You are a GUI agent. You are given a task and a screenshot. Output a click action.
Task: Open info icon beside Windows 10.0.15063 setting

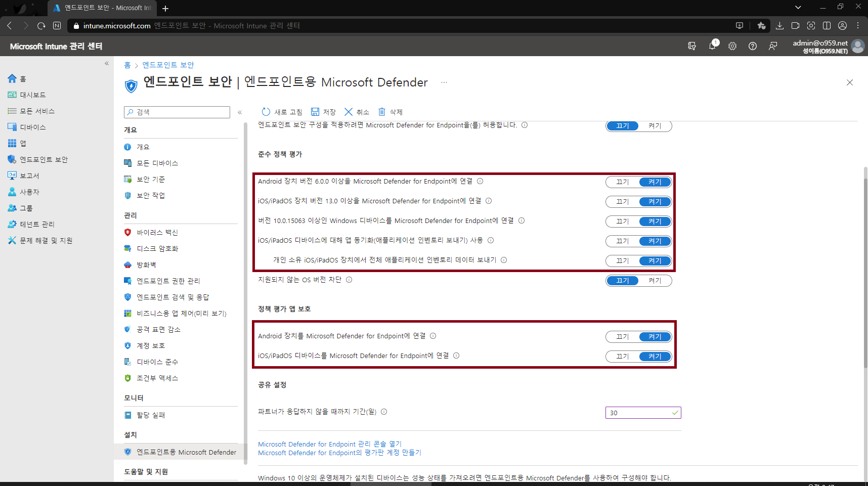point(522,220)
